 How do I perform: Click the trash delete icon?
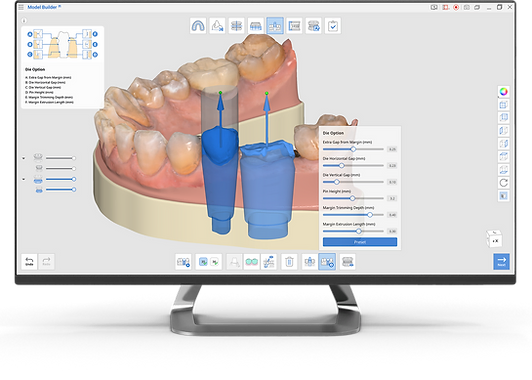tap(289, 262)
